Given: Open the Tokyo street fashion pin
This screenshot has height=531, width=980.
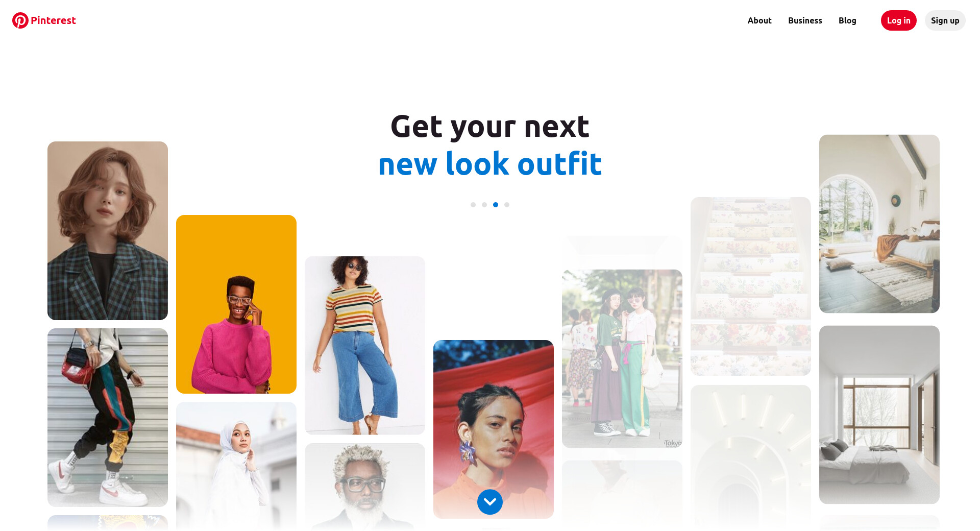Looking at the screenshot, I should 622,359.
